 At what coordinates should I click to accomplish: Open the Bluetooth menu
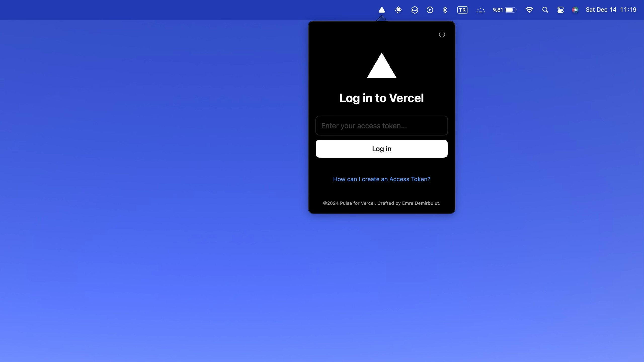pos(445,10)
